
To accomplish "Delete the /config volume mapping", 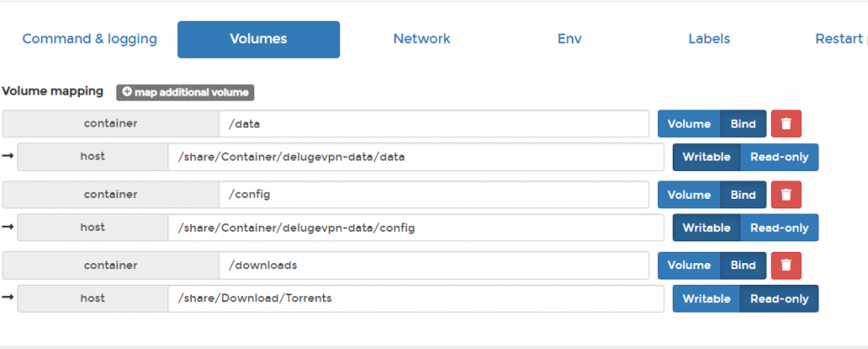I will pyautogui.click(x=786, y=194).
